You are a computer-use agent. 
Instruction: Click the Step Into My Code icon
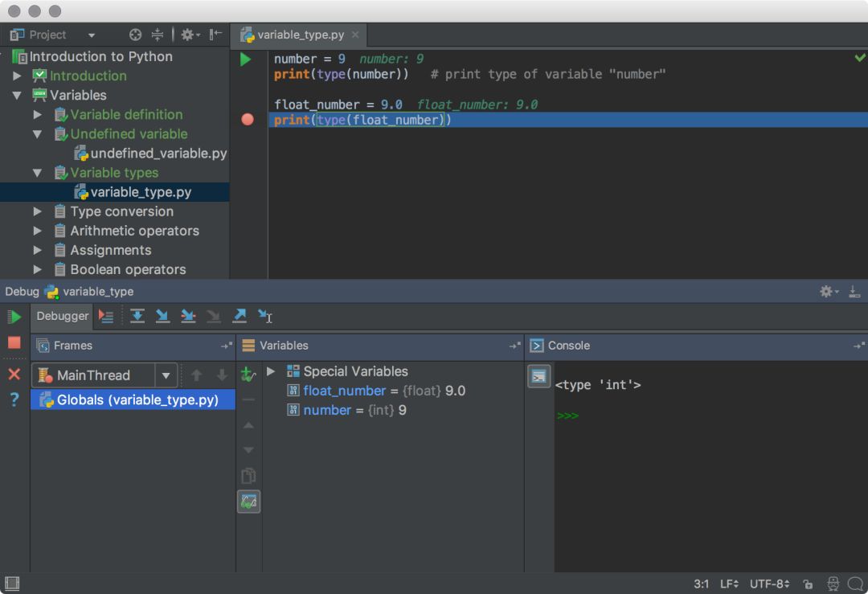point(188,316)
